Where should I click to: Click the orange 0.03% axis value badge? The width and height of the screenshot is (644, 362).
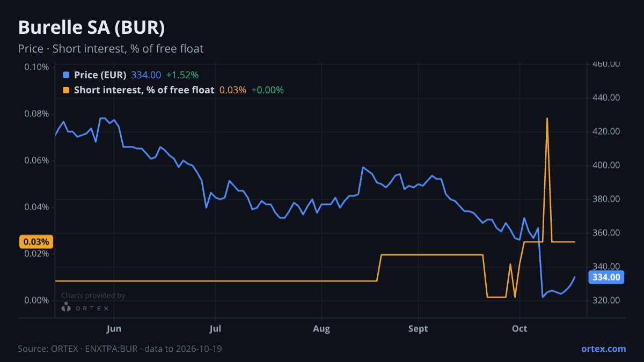pos(37,242)
